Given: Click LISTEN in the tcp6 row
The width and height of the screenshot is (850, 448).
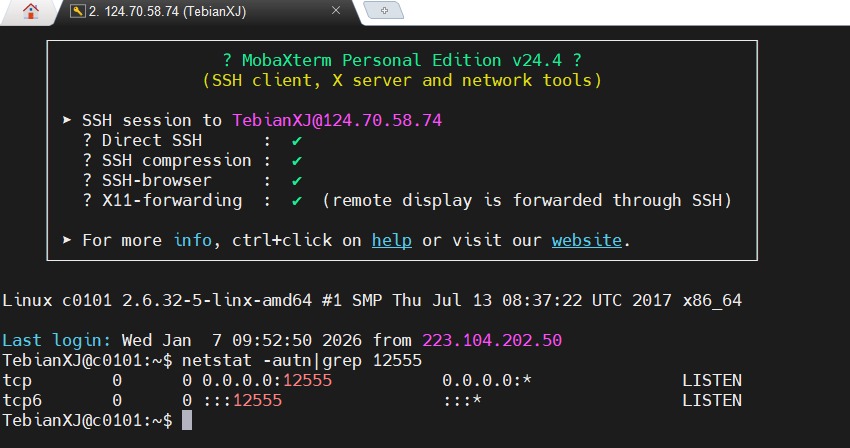Looking at the screenshot, I should [711, 401].
